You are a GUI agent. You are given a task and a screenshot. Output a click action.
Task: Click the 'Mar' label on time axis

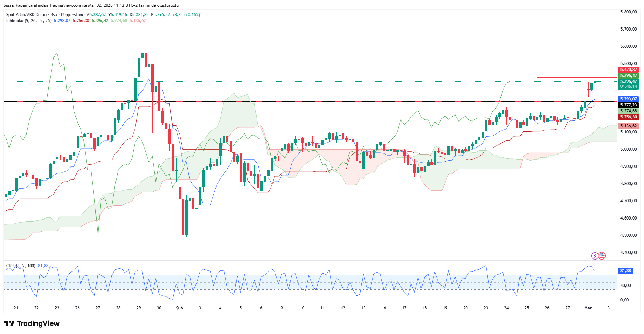588,308
